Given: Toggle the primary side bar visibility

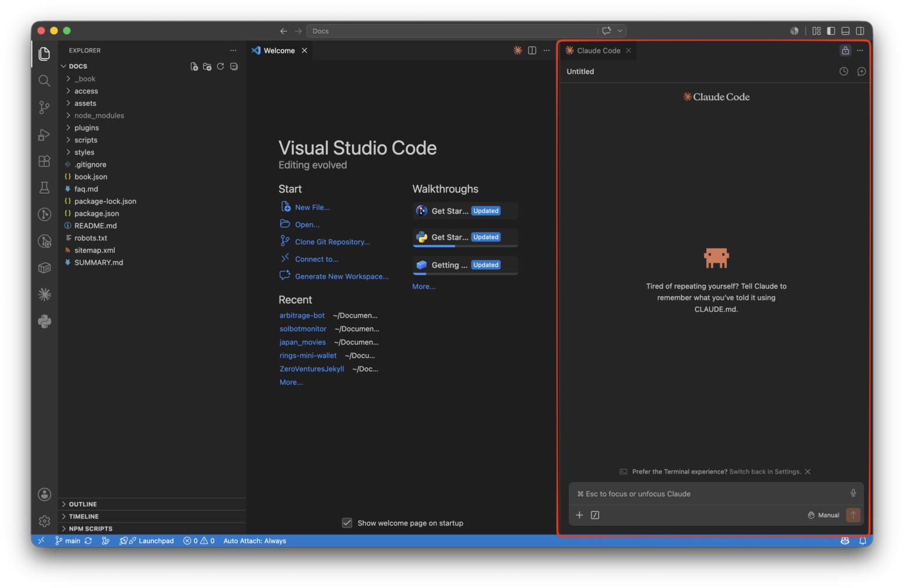Looking at the screenshot, I should pos(831,31).
